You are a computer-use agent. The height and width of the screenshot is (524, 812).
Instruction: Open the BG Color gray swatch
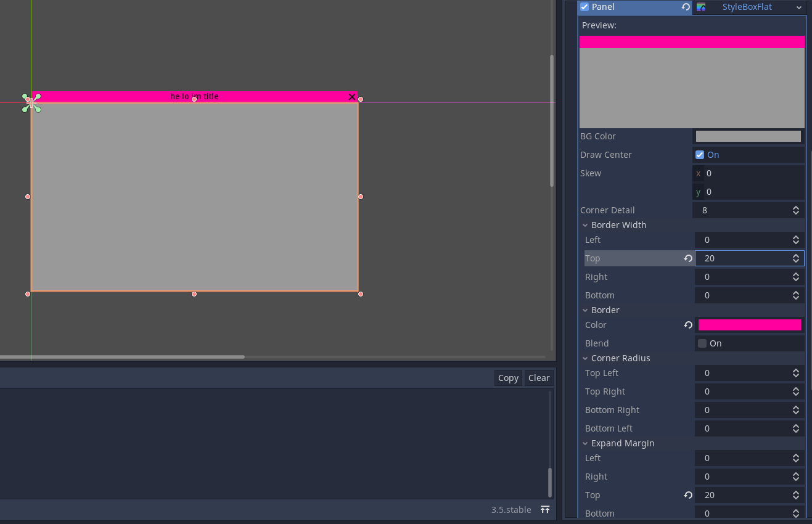(748, 136)
